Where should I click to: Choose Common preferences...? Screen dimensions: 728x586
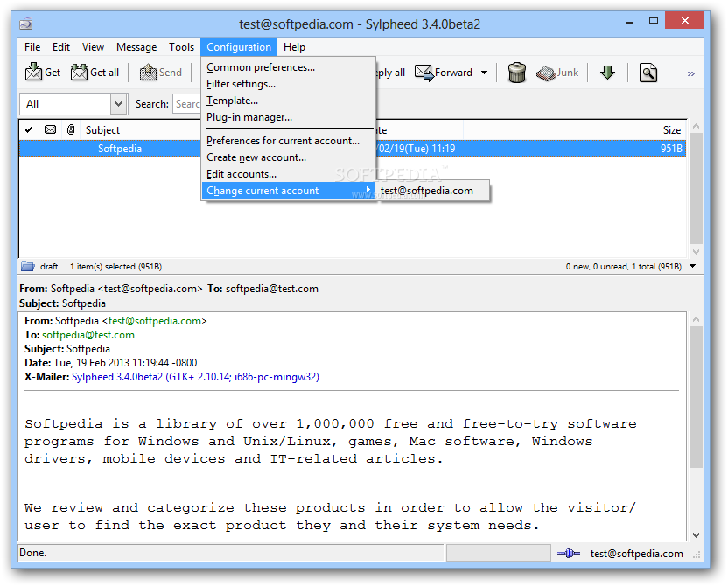(x=289, y=67)
